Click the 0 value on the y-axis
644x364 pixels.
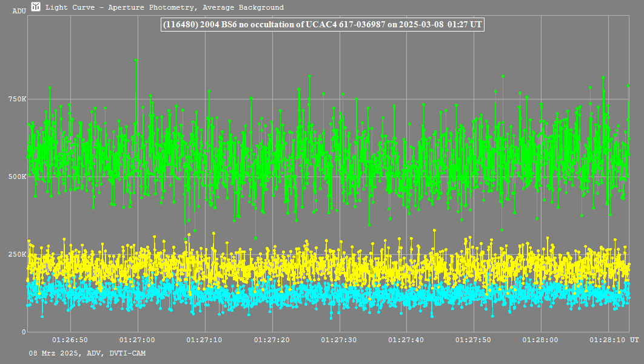[24, 332]
